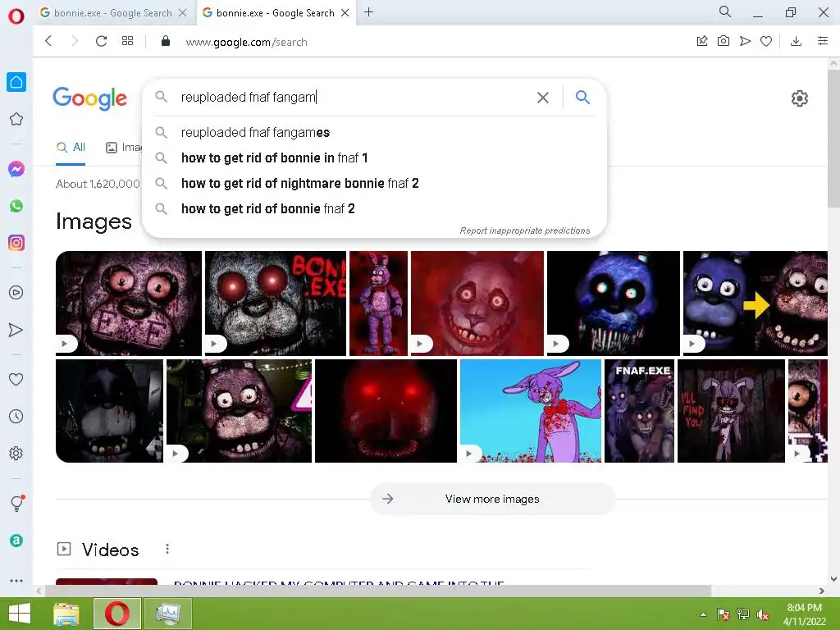
Task: Open a new tab with the plus button
Action: point(368,11)
